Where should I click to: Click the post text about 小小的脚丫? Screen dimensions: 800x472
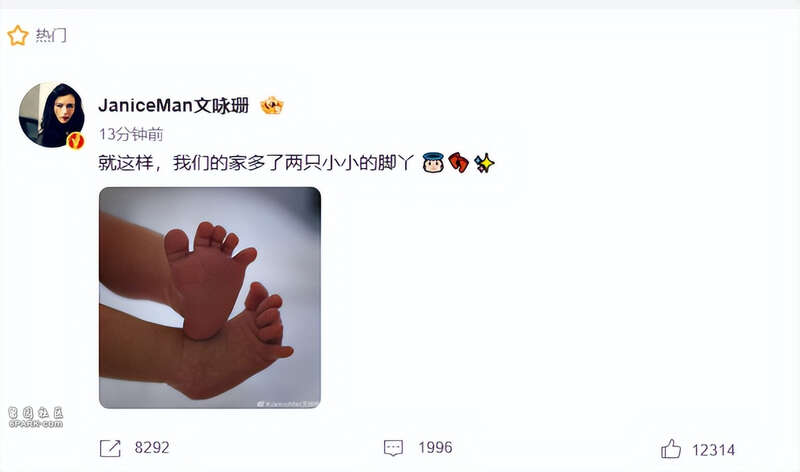coord(255,163)
